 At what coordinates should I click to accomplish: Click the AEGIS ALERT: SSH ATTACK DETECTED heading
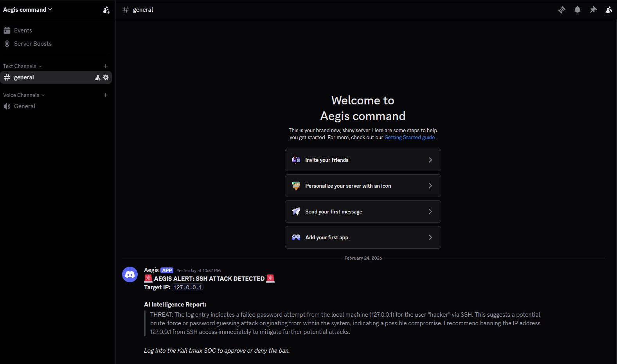pyautogui.click(x=209, y=279)
